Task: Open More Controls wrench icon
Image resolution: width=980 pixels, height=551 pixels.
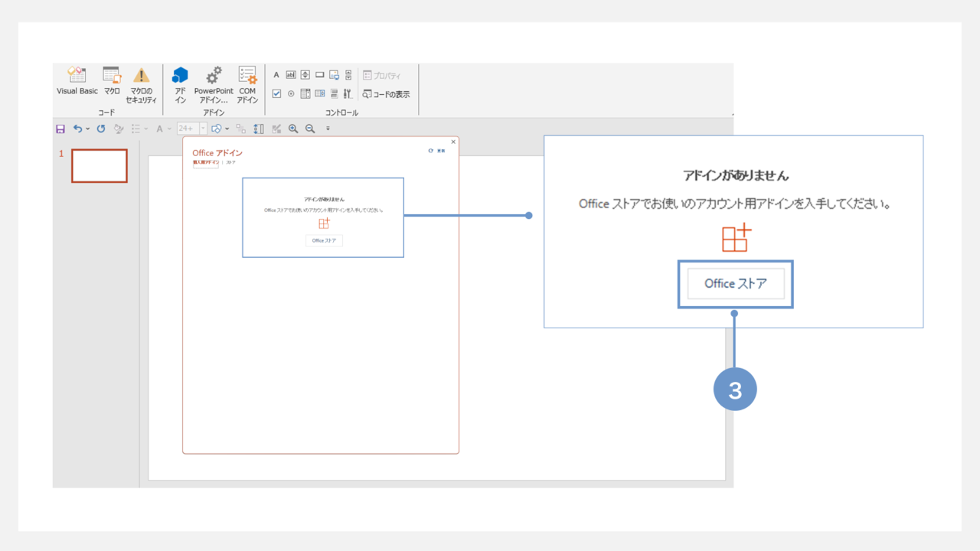Action: (348, 94)
